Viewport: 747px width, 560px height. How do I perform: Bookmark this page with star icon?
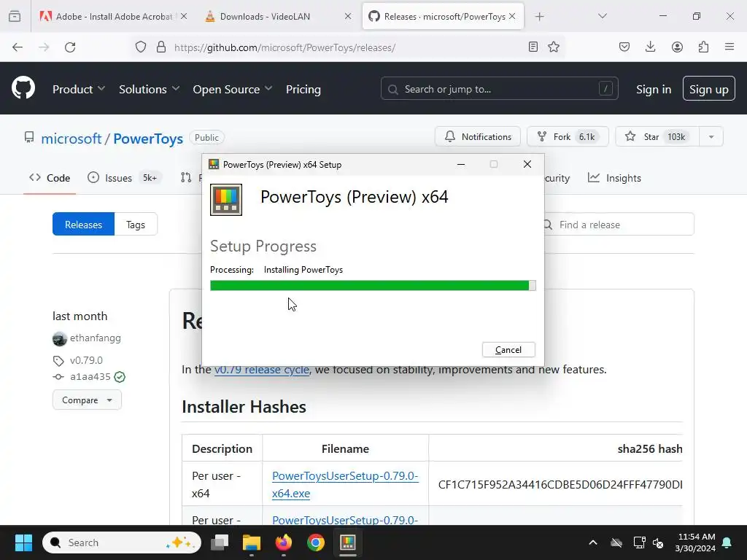point(554,47)
